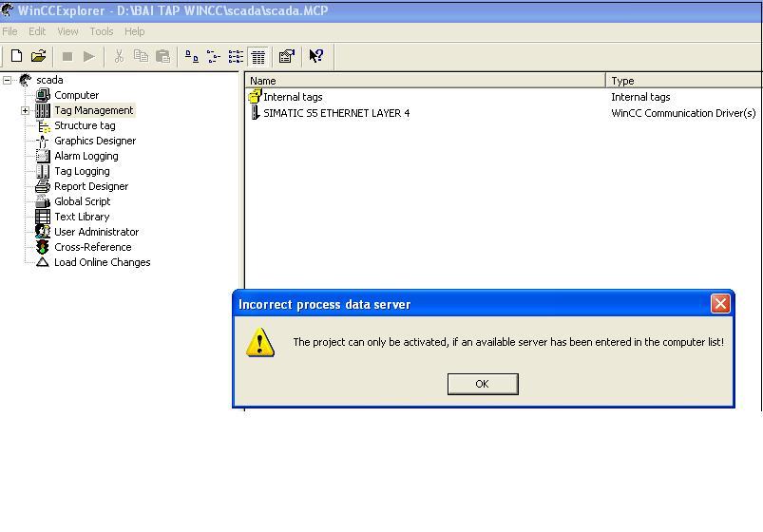This screenshot has height=532, width=763.
Task: Open the File menu
Action: tap(10, 31)
